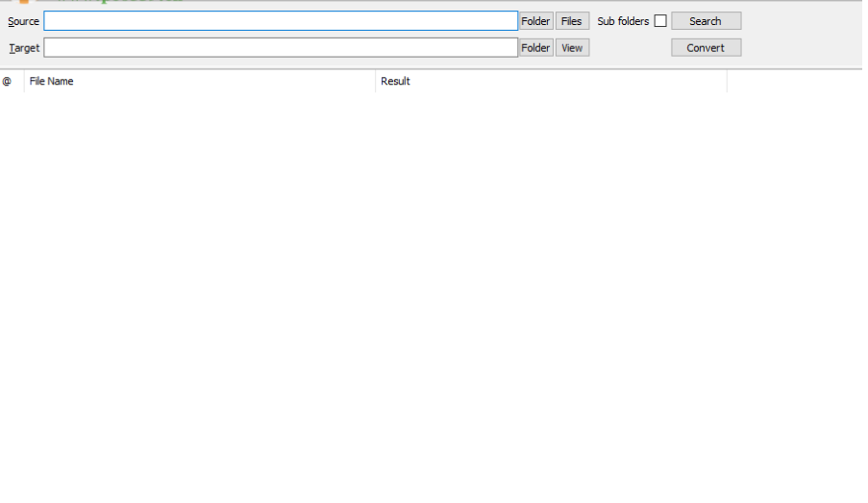Enable the Sub folders checkbox
This screenshot has height=503, width=868.
pyautogui.click(x=659, y=21)
